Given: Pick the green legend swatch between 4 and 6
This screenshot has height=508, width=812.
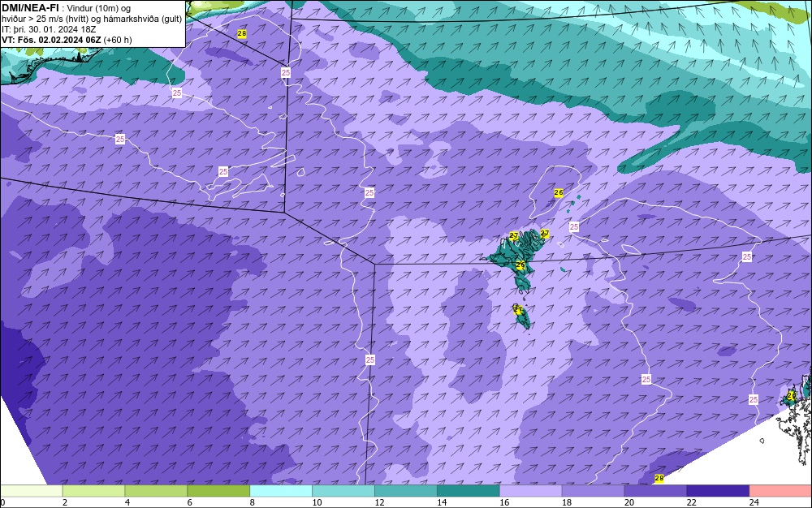Looking at the screenshot, I should pos(156,491).
